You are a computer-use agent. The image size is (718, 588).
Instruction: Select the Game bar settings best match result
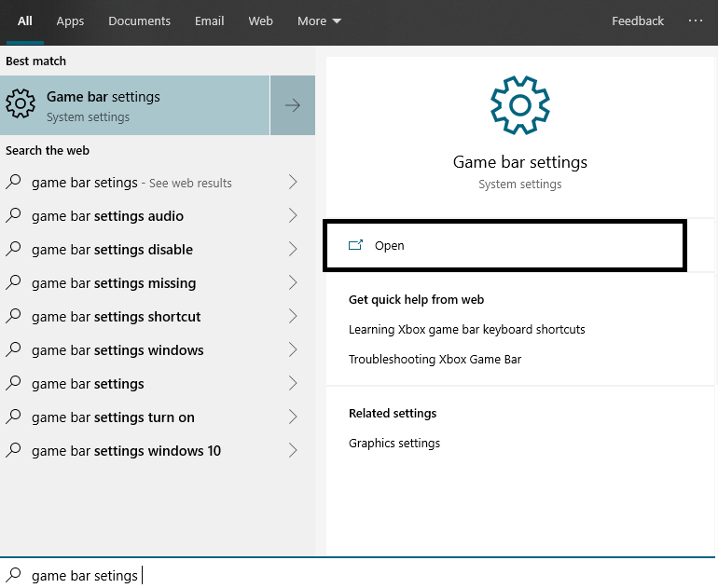click(x=134, y=105)
